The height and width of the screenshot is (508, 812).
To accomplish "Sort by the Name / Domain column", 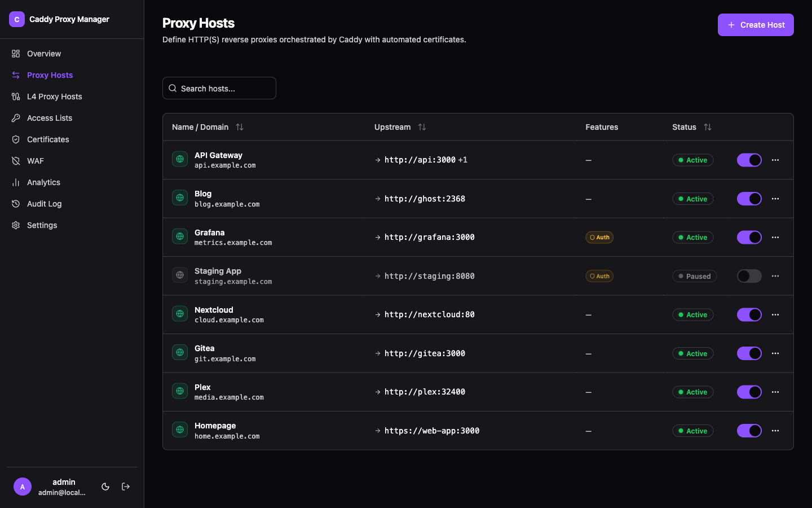I will [240, 127].
